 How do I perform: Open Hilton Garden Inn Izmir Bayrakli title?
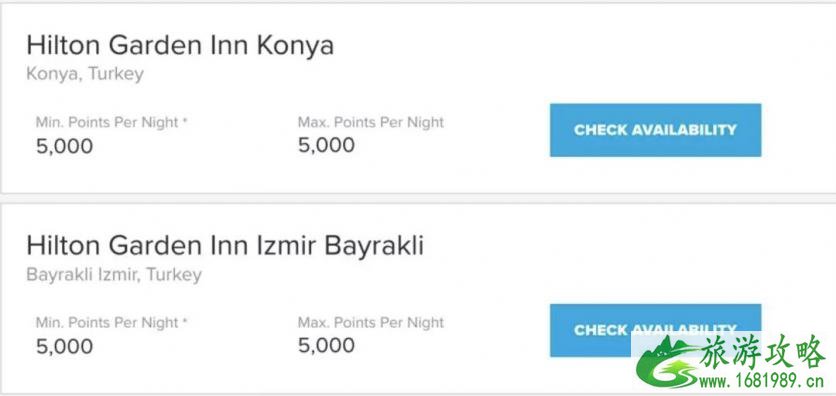click(x=225, y=246)
